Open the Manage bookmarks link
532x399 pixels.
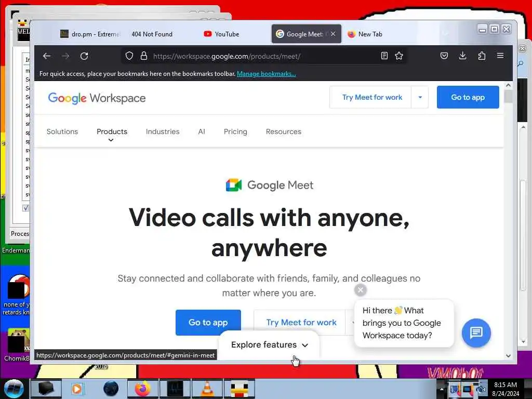pyautogui.click(x=267, y=74)
